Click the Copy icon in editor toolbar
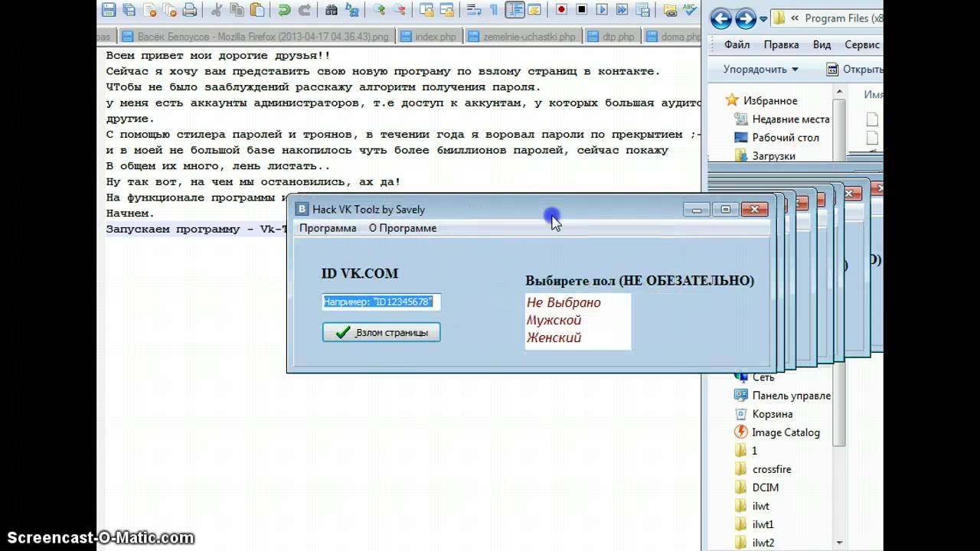The width and height of the screenshot is (980, 551). click(237, 10)
